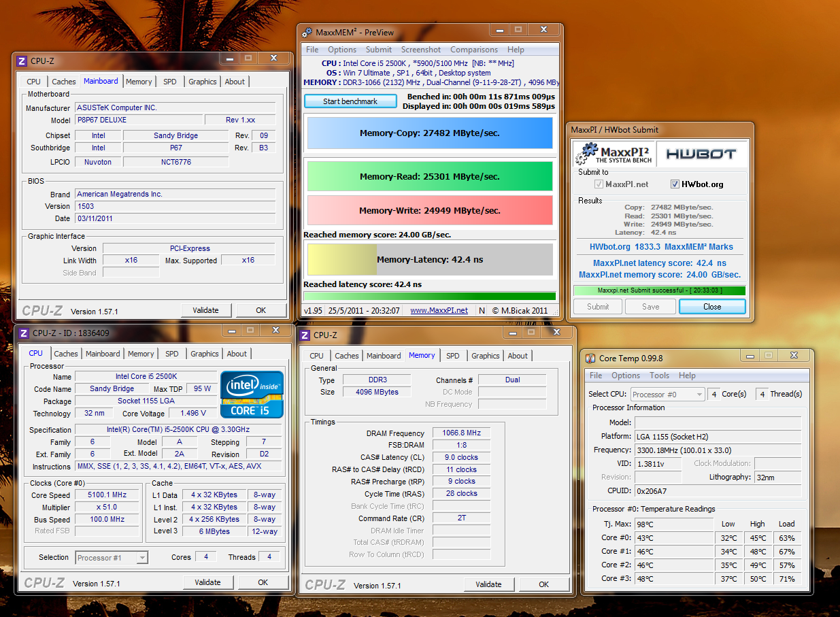Click the Save button in the HWbot Submit dialog
This screenshot has width=840, height=617.
click(x=651, y=307)
